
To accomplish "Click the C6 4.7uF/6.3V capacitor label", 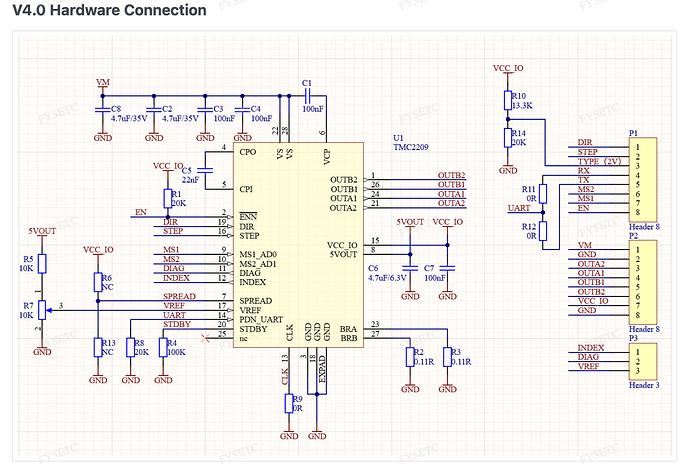I will [387, 273].
